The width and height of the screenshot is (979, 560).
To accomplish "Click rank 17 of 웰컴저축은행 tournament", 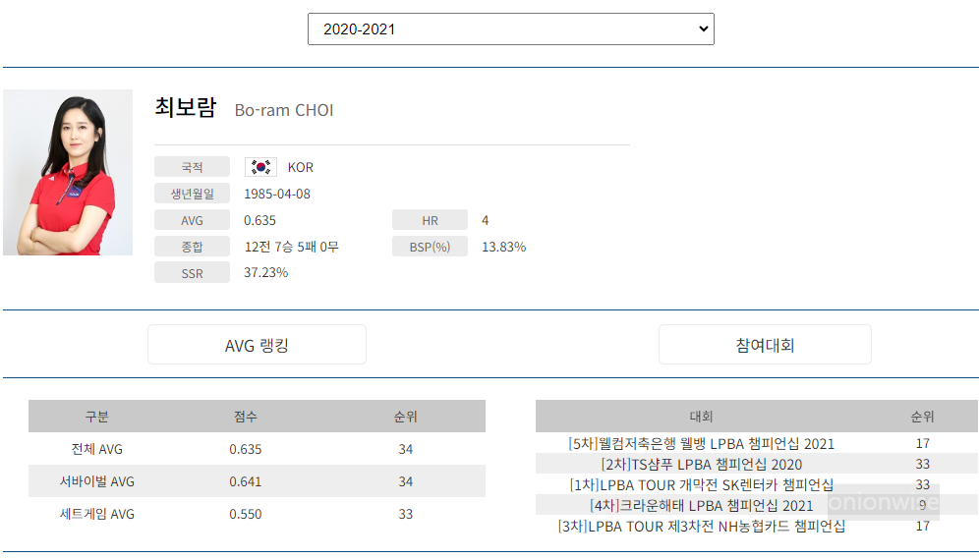I will pyautogui.click(x=923, y=443).
